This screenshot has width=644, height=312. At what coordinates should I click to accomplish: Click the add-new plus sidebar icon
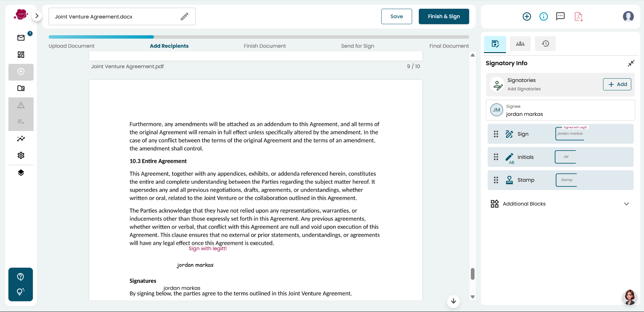(x=21, y=72)
